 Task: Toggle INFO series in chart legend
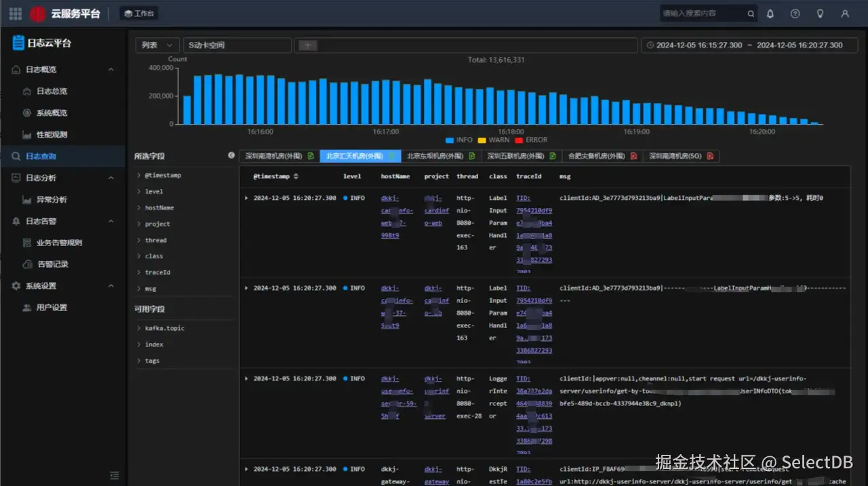(459, 140)
